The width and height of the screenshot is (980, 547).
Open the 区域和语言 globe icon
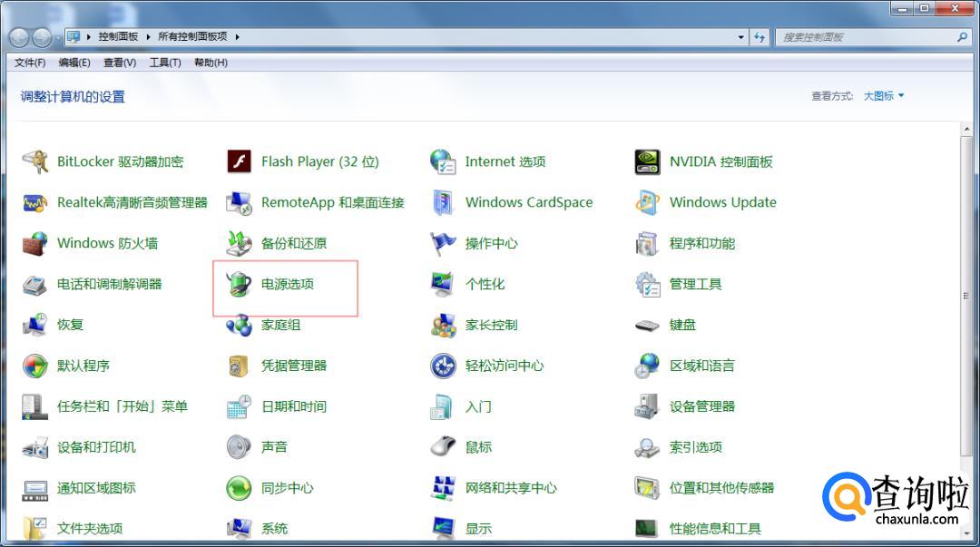click(x=647, y=366)
